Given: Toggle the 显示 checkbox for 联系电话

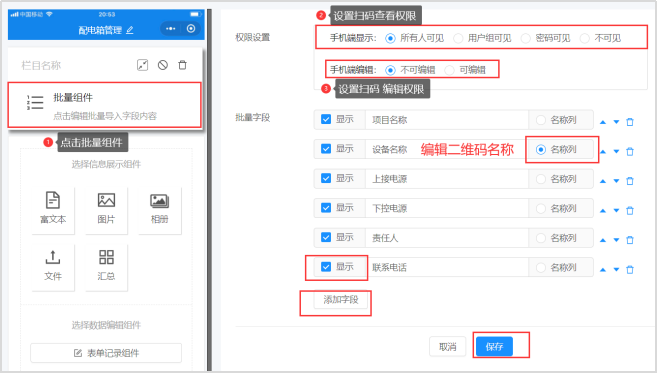Looking at the screenshot, I should pos(326,267).
